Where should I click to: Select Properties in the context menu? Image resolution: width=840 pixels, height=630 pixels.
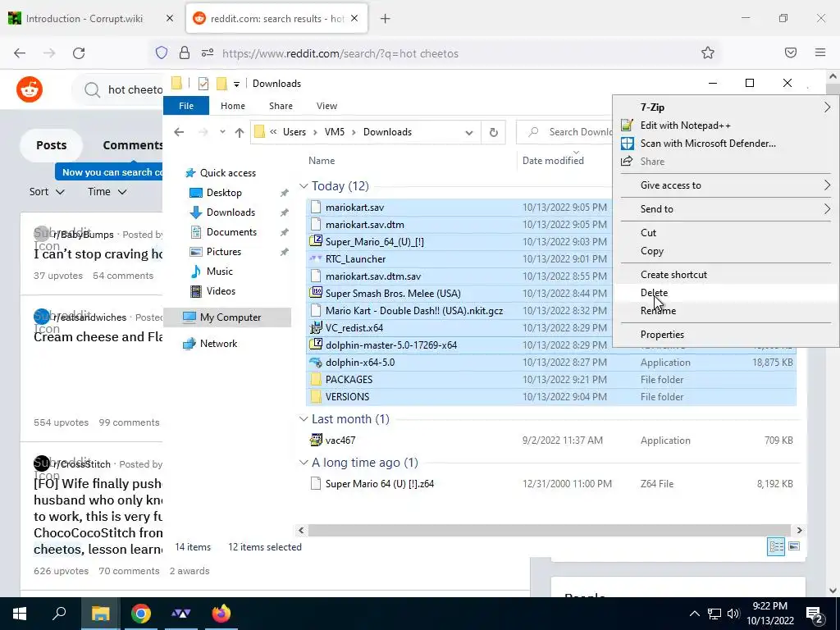point(725,335)
